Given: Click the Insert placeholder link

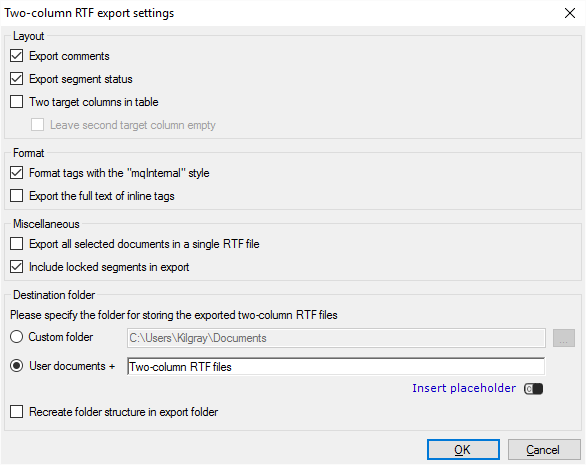Looking at the screenshot, I should (464, 388).
